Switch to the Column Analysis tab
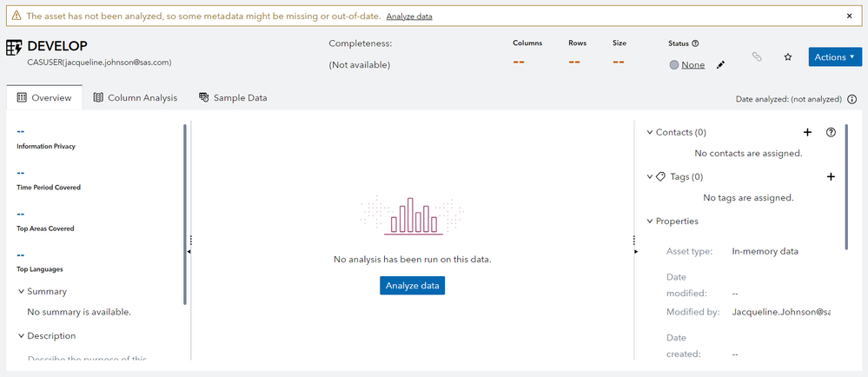The height and width of the screenshot is (377, 868). pyautogui.click(x=135, y=98)
